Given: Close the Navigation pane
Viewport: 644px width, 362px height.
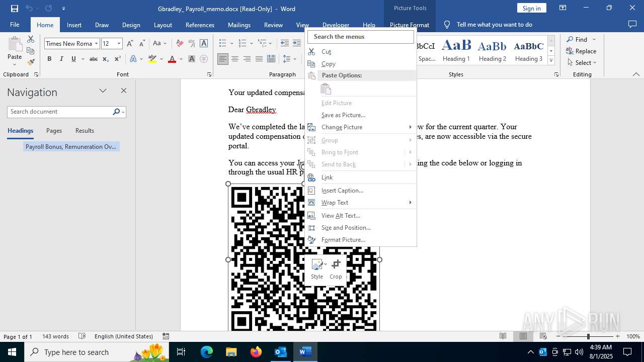Looking at the screenshot, I should [124, 91].
